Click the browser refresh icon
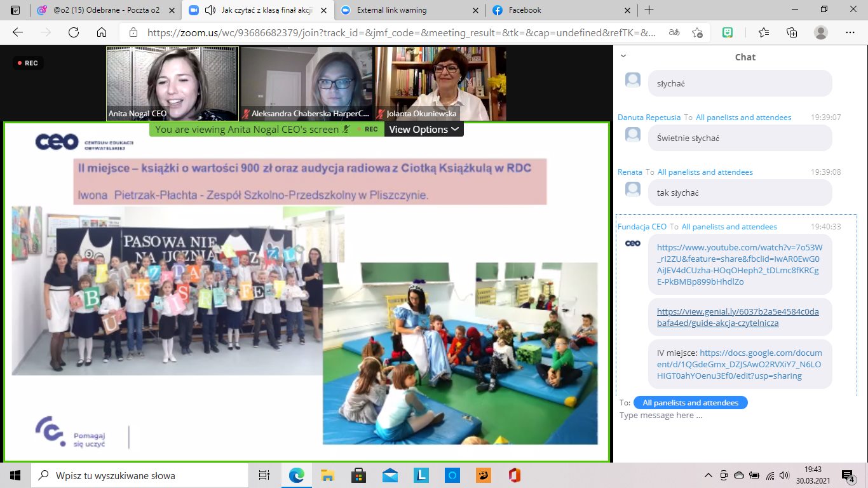Screen dimensions: 868x488 coord(73,33)
